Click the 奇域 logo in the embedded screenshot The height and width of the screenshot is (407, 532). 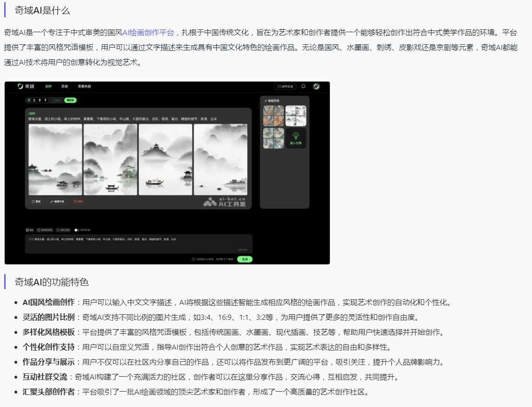click(x=26, y=86)
